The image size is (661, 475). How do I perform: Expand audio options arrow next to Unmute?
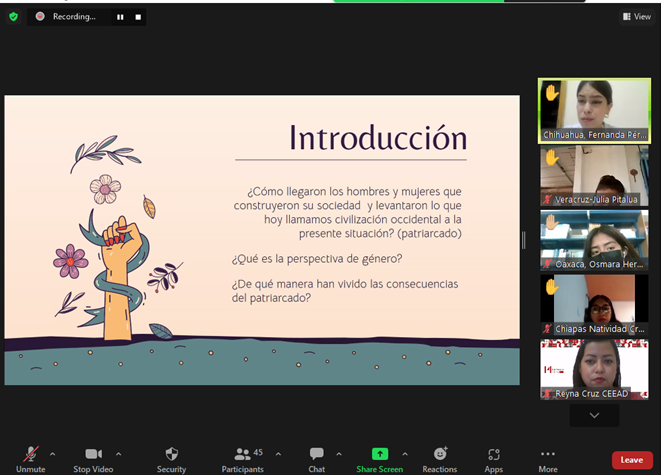[x=53, y=454]
